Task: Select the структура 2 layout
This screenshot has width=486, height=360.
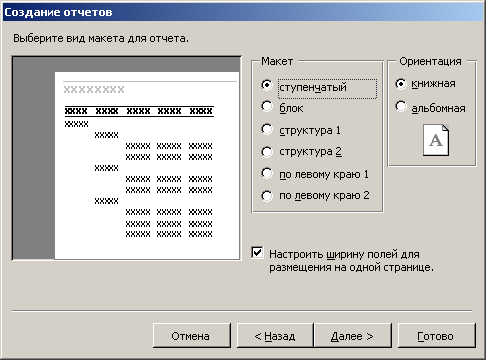Action: (x=267, y=152)
